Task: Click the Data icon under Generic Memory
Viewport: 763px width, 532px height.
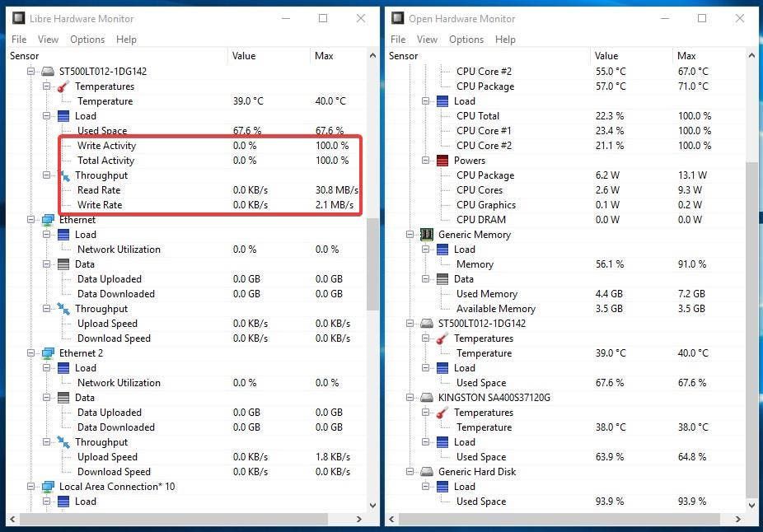Action: (442, 279)
